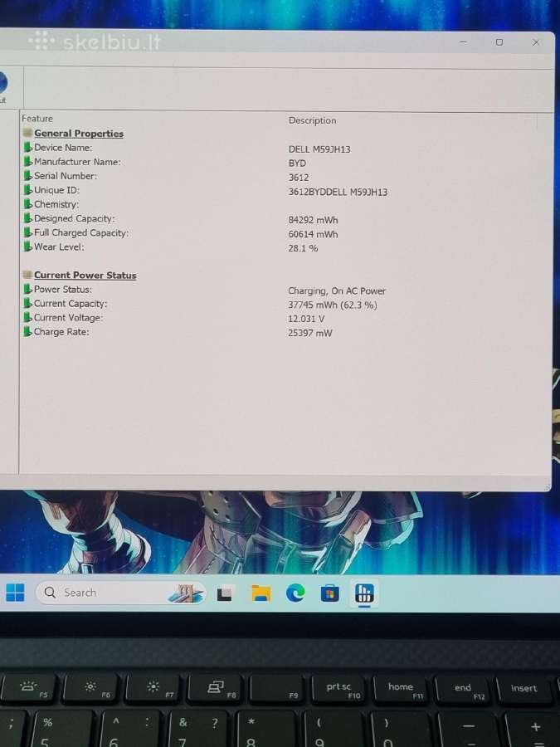Select the Full Charged Capacity label
The height and width of the screenshot is (747, 560).
click(x=81, y=232)
